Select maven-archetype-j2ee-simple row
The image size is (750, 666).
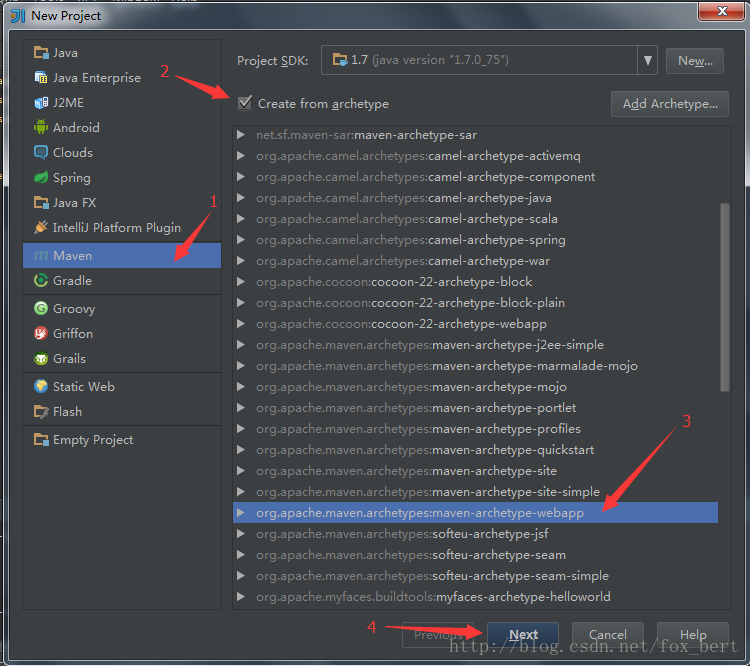(x=475, y=345)
